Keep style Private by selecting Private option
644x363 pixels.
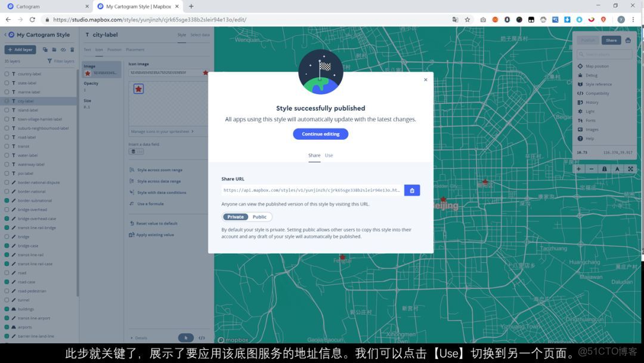[236, 217]
